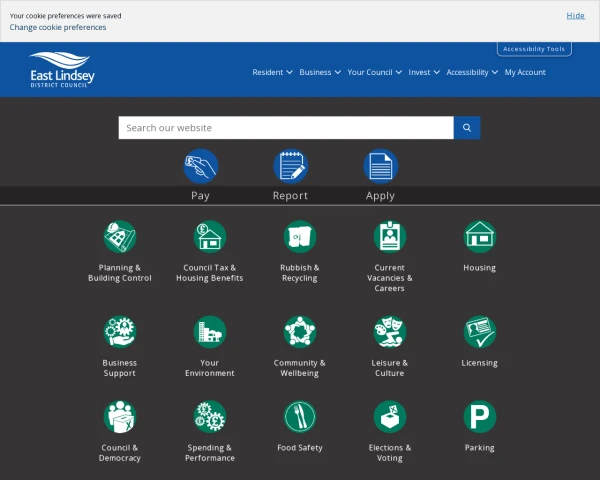Hide the cookie preferences banner
The width and height of the screenshot is (600, 480).
click(575, 16)
